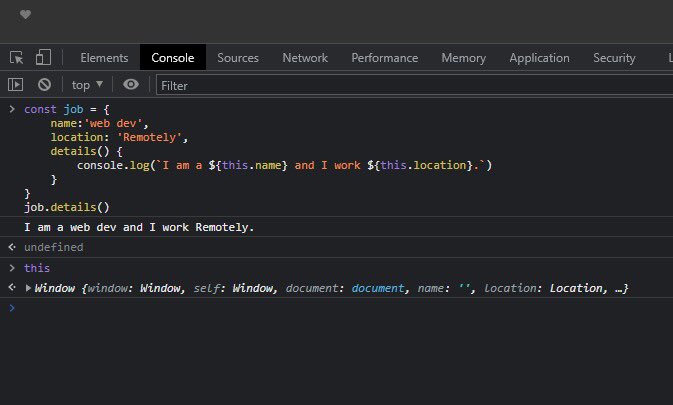The height and width of the screenshot is (405, 673).
Task: Click the name:'web dev' code line
Action: pos(99,124)
